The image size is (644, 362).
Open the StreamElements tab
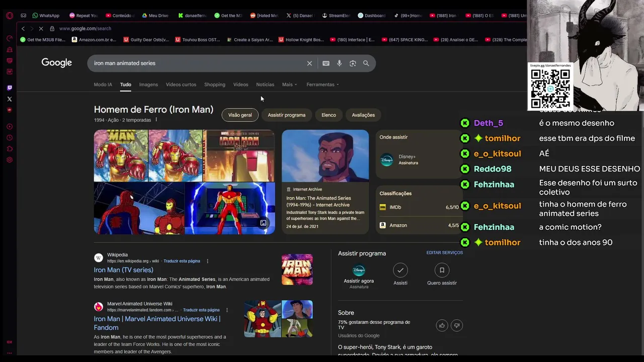336,16
